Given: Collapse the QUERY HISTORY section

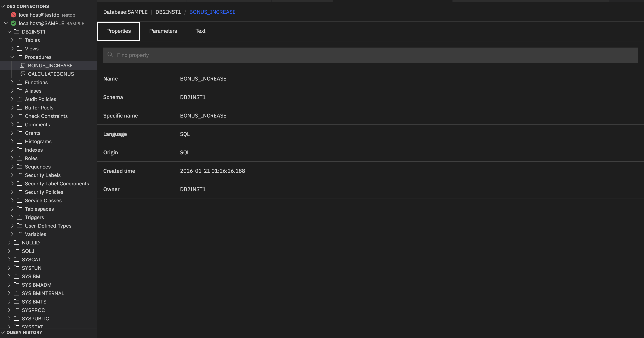Looking at the screenshot, I should (3, 332).
